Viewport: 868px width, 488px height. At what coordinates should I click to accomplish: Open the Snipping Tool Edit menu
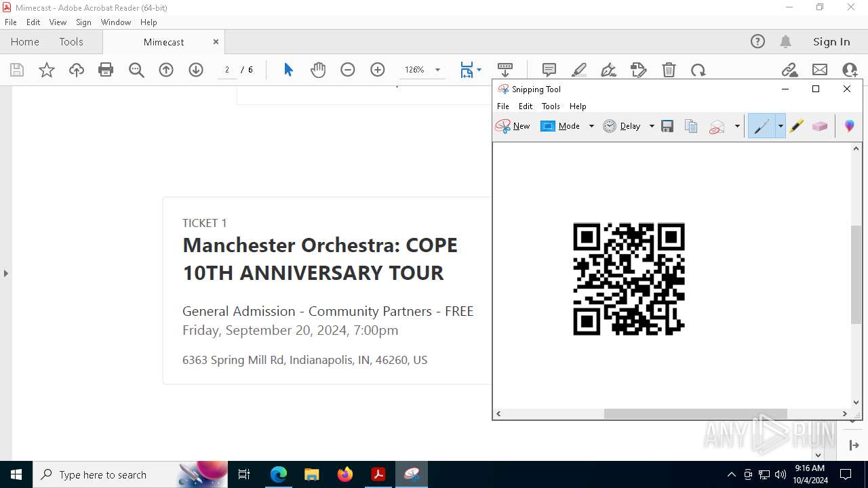pos(526,106)
